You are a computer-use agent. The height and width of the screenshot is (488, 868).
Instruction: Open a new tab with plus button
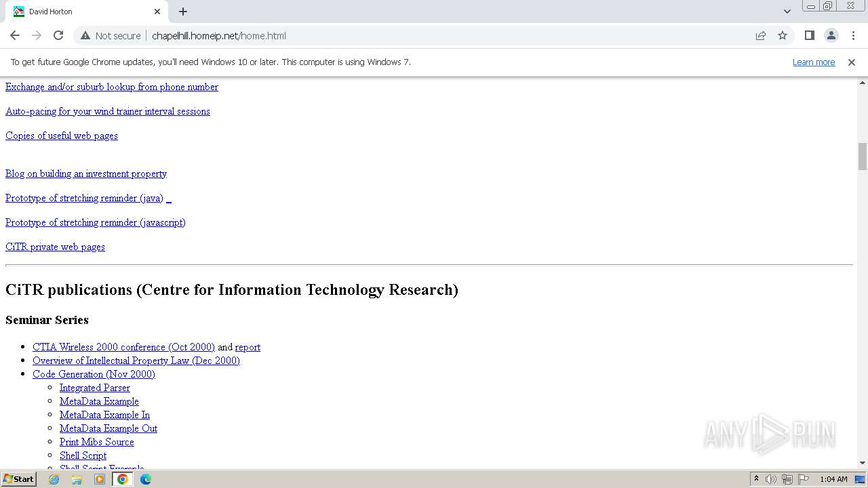tap(183, 12)
